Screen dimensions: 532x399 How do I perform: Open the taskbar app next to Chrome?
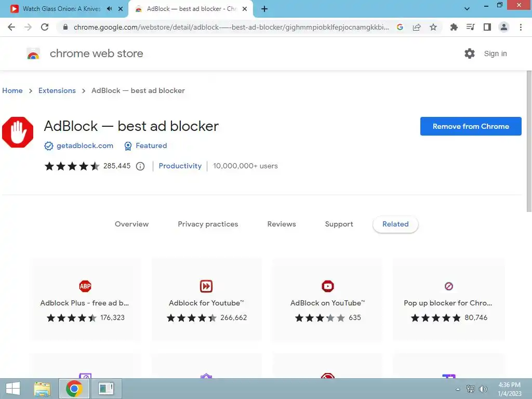[106, 389]
